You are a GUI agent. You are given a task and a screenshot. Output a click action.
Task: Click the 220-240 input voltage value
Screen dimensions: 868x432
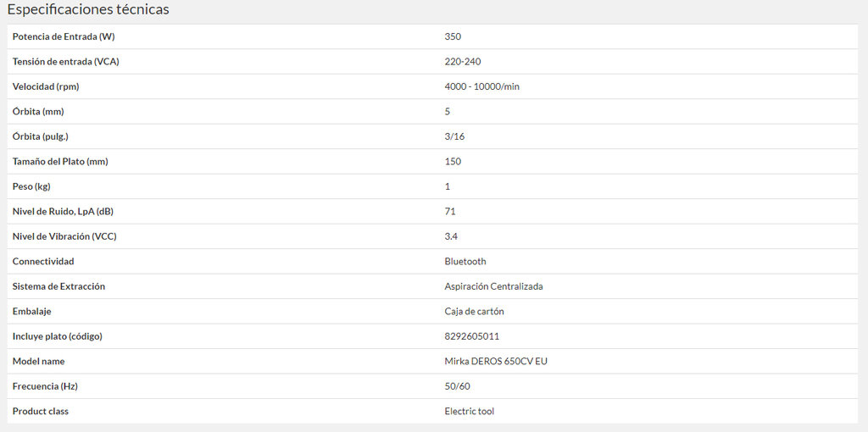click(x=463, y=62)
